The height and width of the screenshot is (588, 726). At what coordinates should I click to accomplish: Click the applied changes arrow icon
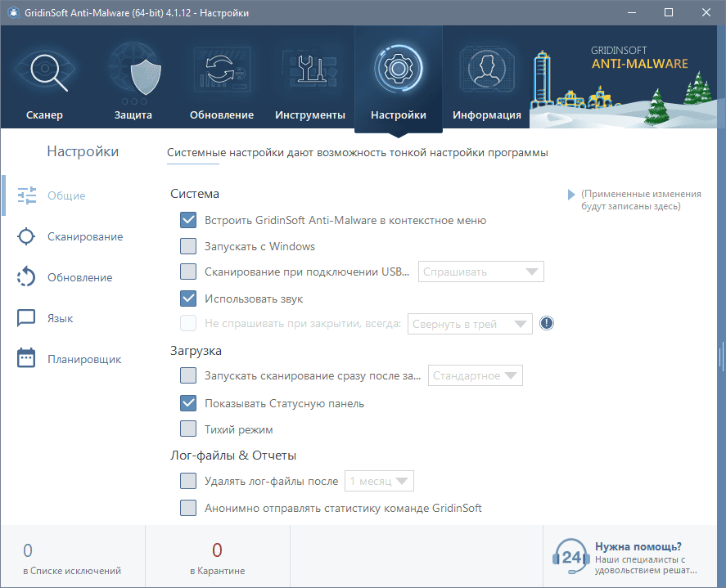[570, 195]
